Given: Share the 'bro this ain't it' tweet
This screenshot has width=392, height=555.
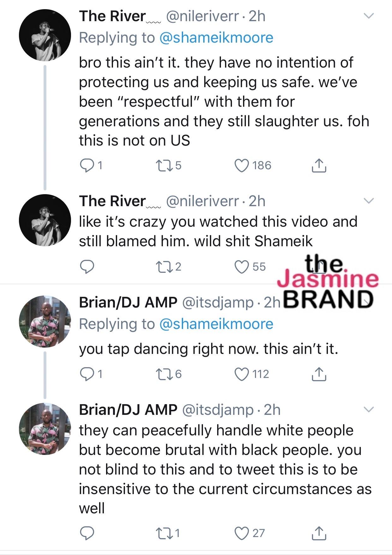Looking at the screenshot, I should pyautogui.click(x=319, y=165).
